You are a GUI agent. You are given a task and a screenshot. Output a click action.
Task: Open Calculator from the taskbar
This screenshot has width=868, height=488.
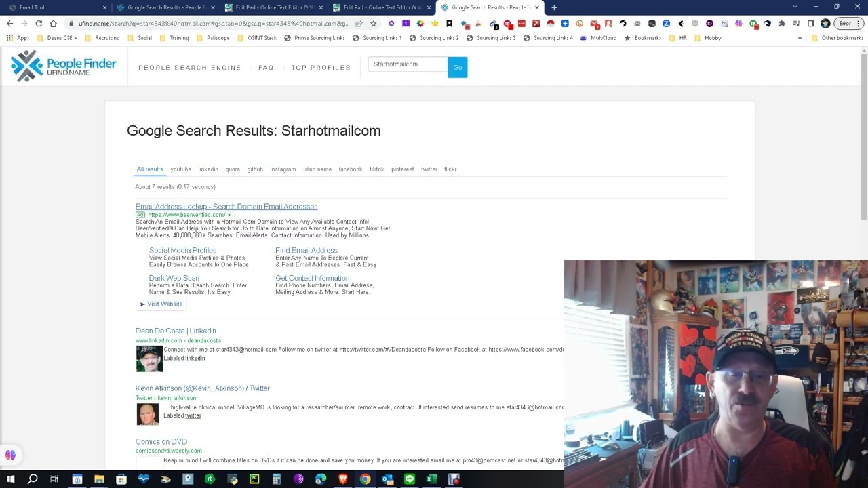coord(277,479)
